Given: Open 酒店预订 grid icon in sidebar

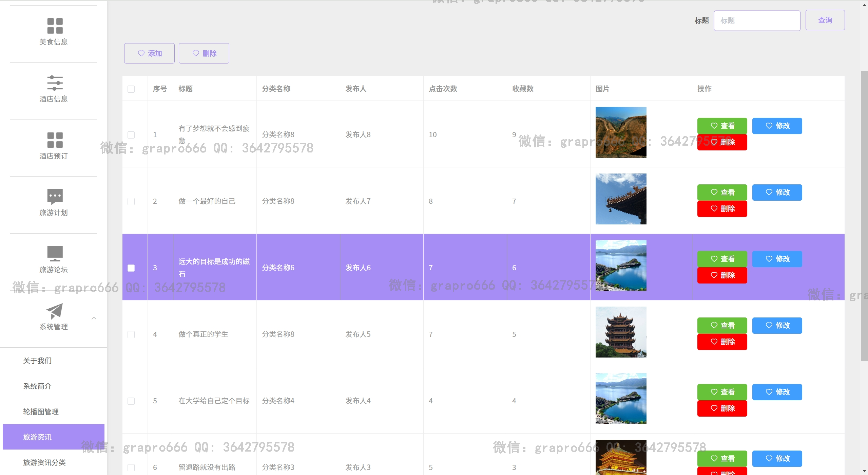Looking at the screenshot, I should point(55,140).
